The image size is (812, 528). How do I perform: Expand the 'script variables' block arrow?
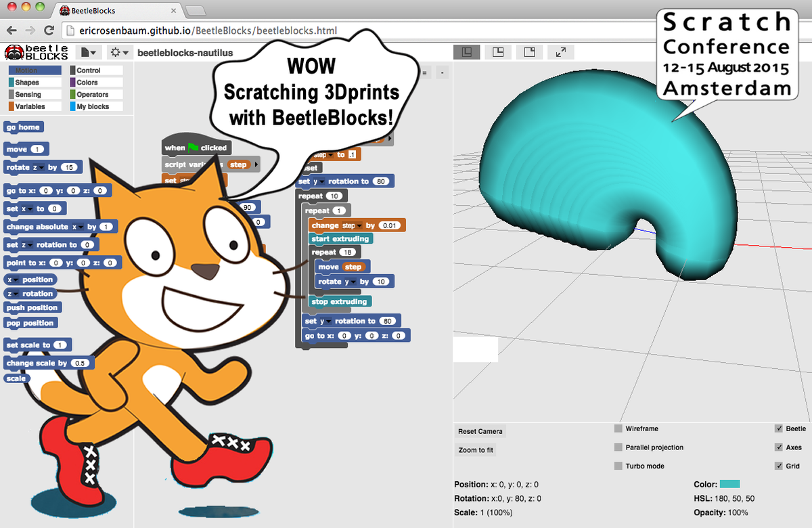(x=256, y=164)
